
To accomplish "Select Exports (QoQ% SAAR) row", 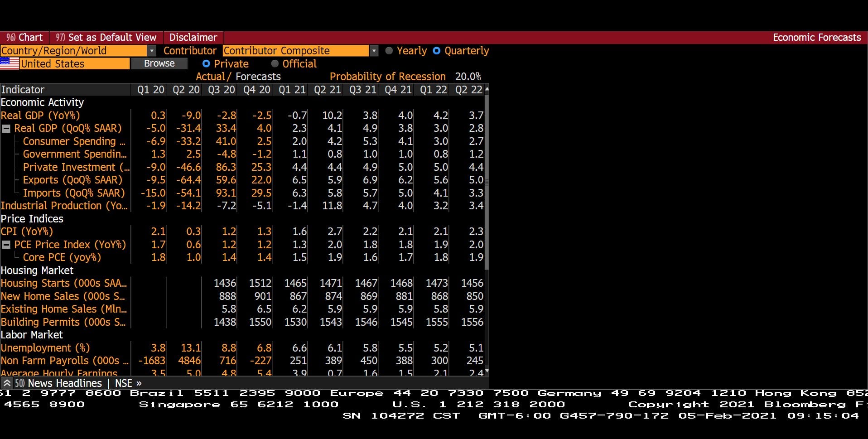I will [x=73, y=180].
